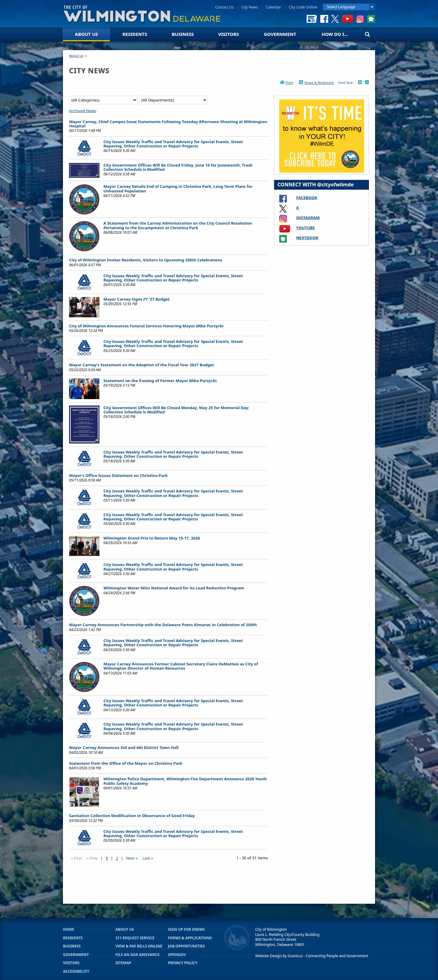Open the How Do I... navigation menu
Screen dimensions: 438x980
(x=335, y=34)
